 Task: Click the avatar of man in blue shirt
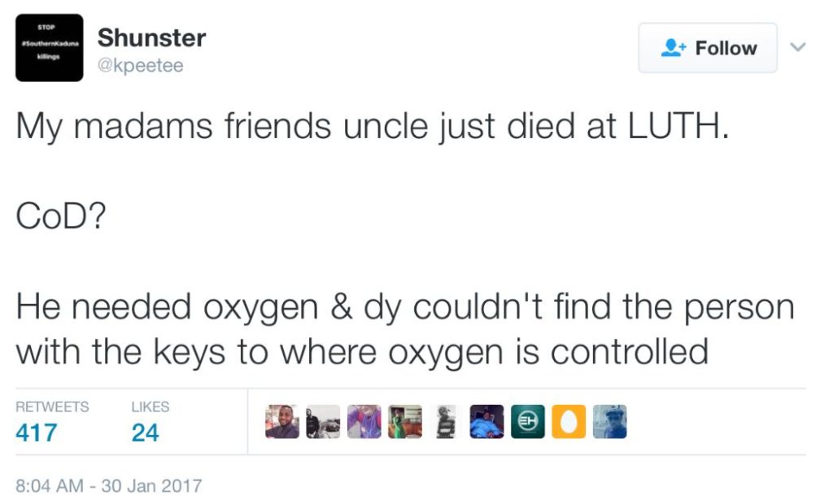click(487, 422)
